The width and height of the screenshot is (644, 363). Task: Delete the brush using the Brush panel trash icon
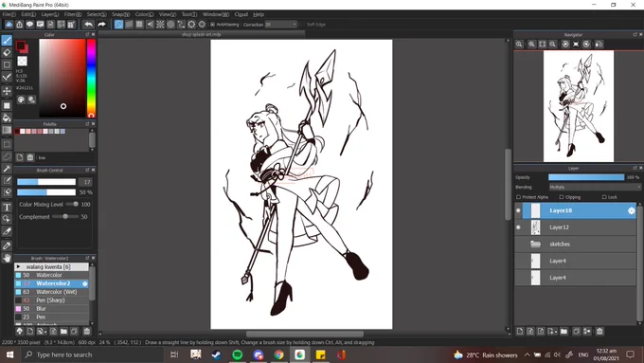point(87,331)
